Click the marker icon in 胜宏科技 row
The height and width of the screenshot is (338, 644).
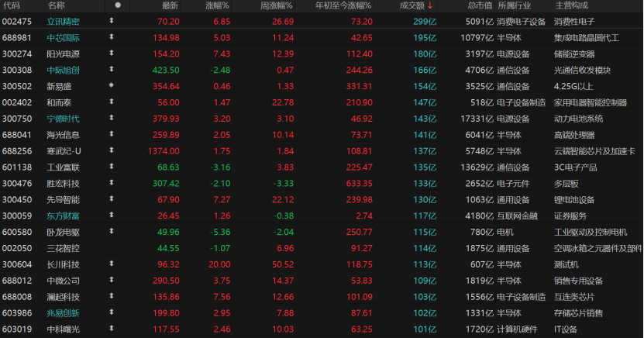pos(112,183)
